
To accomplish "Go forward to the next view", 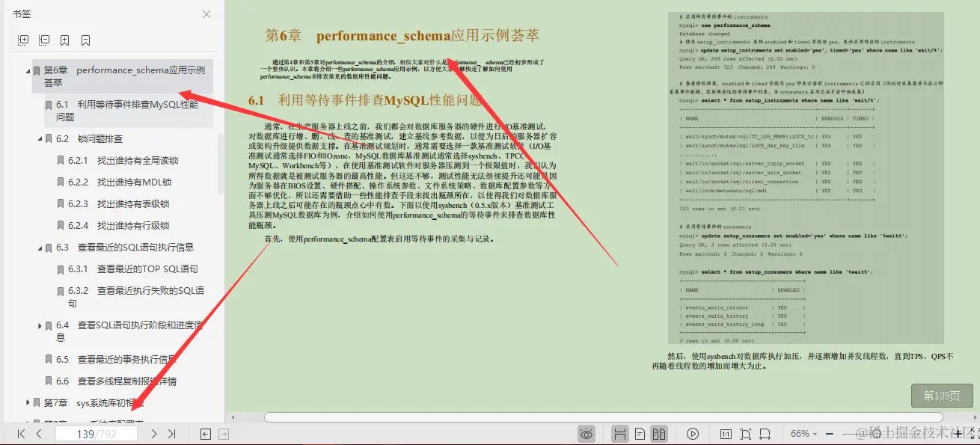I will click(223, 434).
